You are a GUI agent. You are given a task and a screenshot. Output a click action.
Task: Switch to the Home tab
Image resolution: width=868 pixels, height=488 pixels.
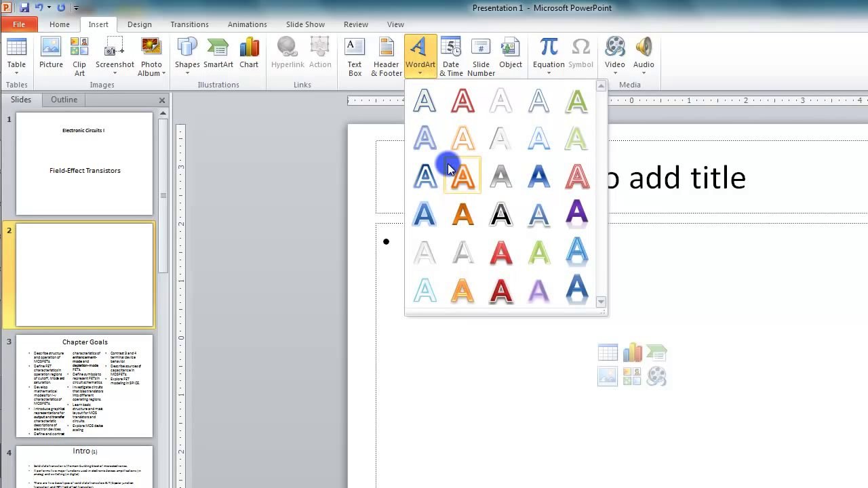(59, 24)
